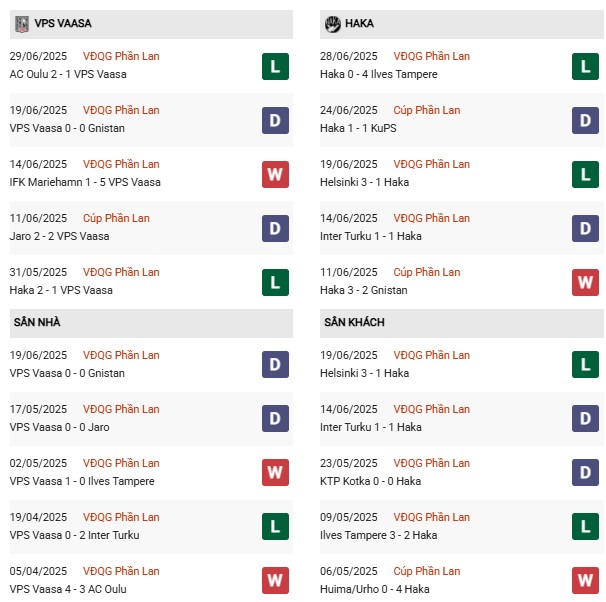Click the D badge for KTP Kotka 0-0 Haka
The image size is (606, 602).
point(585,472)
